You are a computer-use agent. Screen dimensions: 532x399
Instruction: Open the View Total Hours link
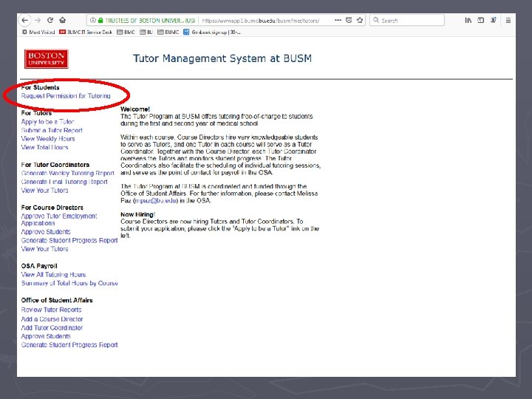[44, 147]
